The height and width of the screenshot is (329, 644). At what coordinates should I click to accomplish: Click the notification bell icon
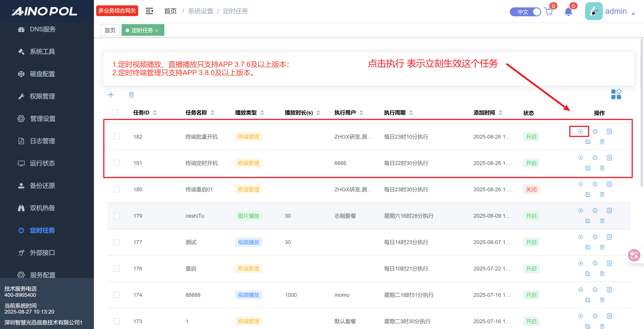click(x=568, y=12)
